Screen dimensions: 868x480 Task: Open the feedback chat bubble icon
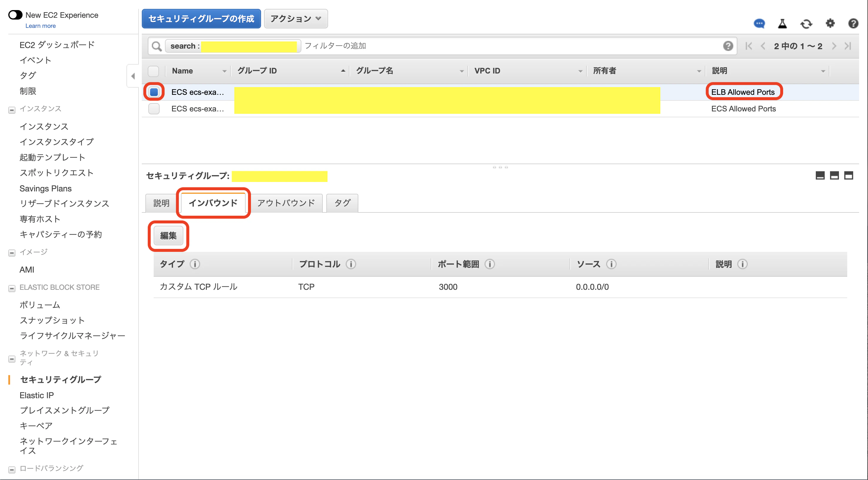pos(759,24)
